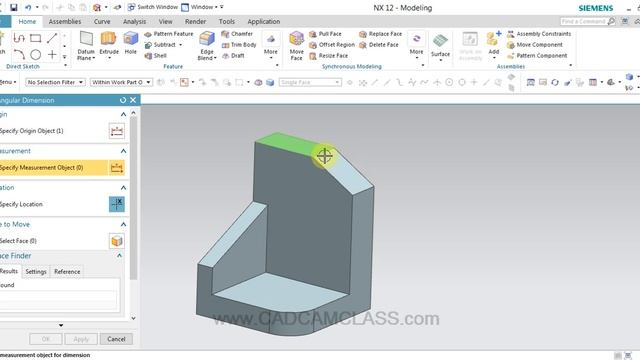Choose the Replace Face command
The width and height of the screenshot is (640, 360).
tap(380, 34)
